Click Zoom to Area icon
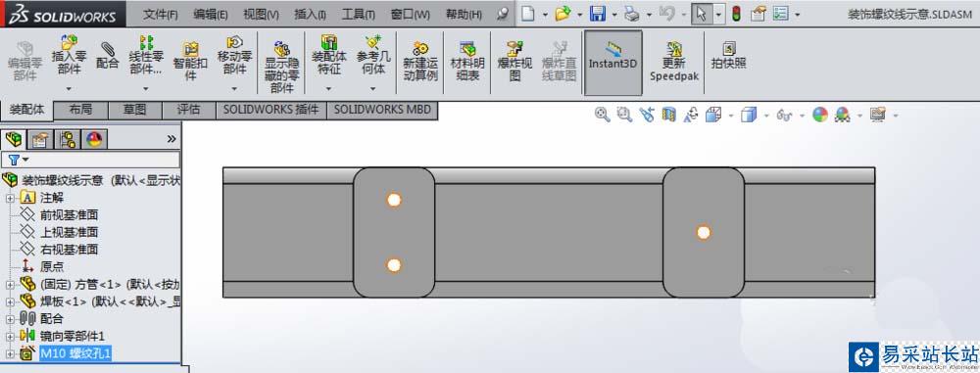Viewport: 980px width, 373px height. pos(624,115)
